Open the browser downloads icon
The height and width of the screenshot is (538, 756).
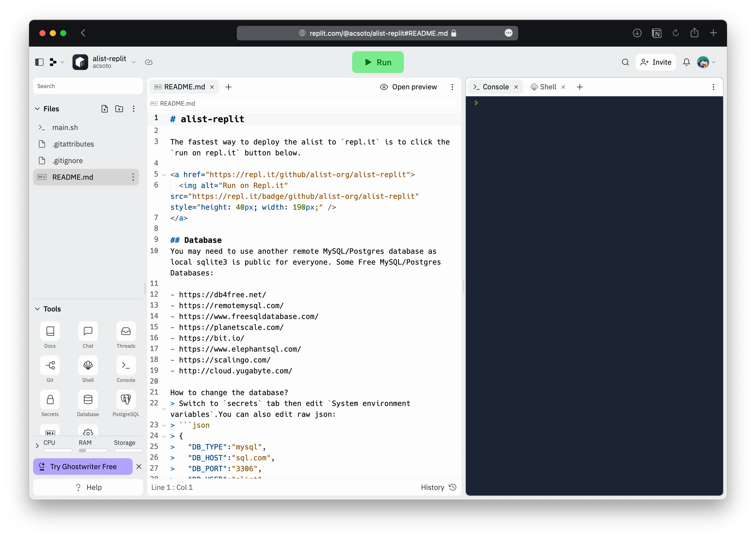[637, 33]
